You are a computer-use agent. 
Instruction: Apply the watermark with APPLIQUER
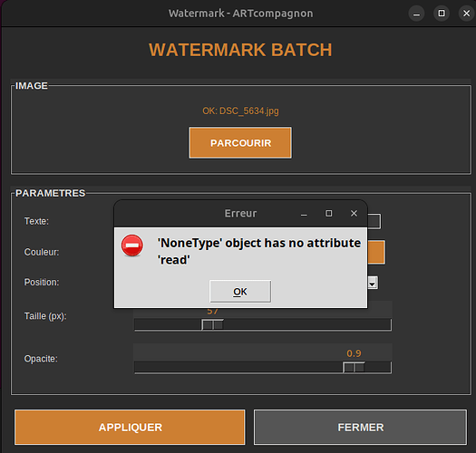point(130,428)
